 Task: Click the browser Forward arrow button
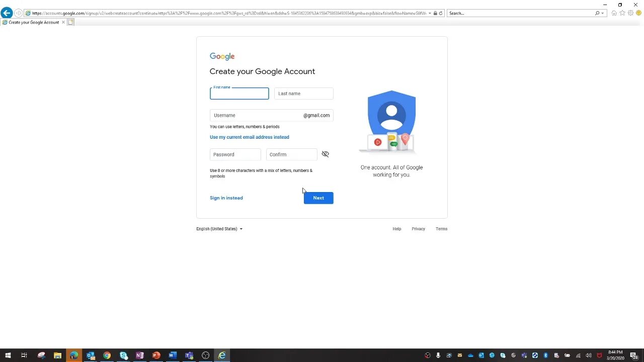pos(19,13)
